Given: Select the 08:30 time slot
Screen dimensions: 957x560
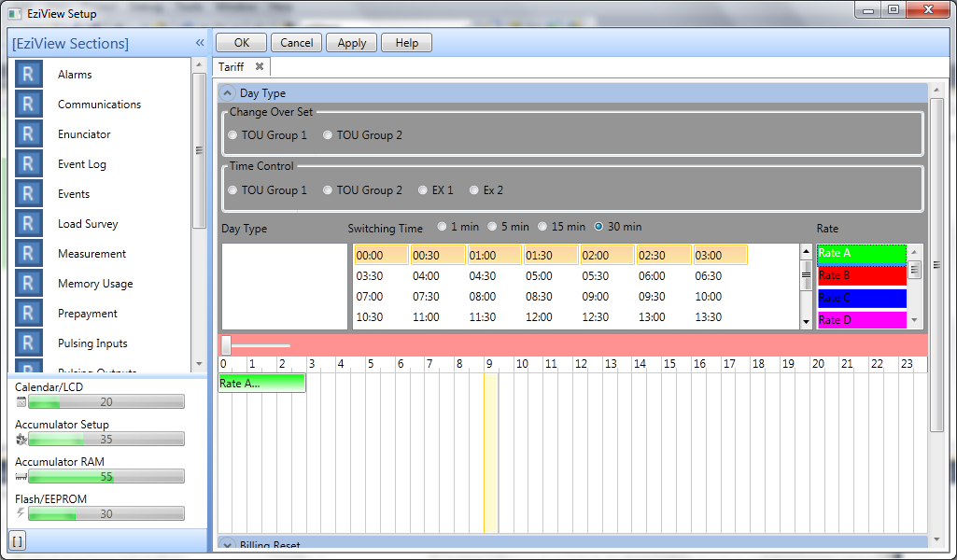Looking at the screenshot, I should pyautogui.click(x=539, y=297).
